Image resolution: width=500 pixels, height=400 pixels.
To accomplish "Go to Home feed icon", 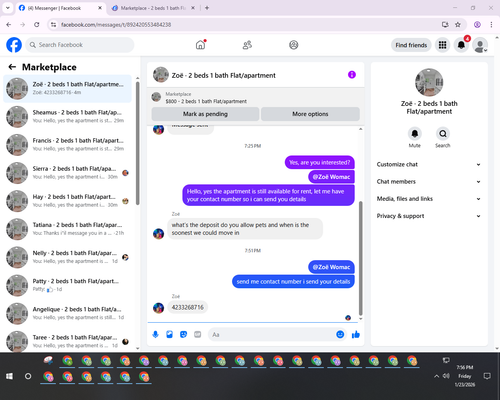I will (x=200, y=45).
